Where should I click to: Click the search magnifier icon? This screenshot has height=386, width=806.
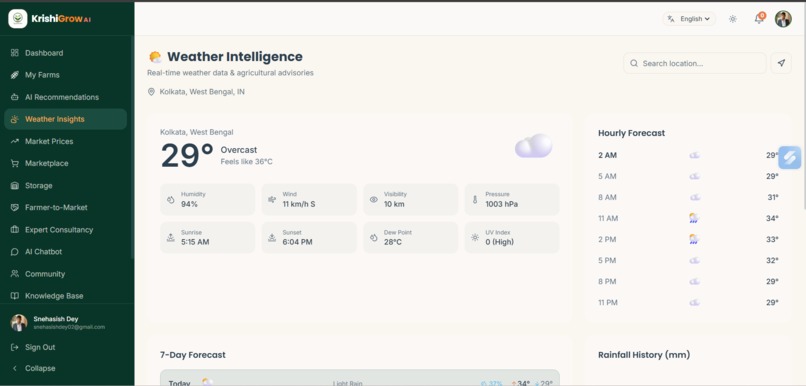coord(634,63)
